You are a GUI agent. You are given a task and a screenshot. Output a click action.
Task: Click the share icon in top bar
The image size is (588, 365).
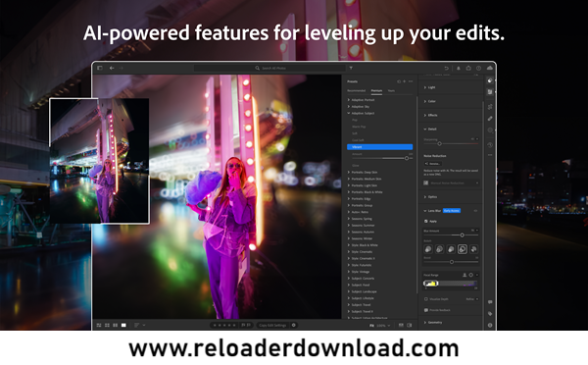pyautogui.click(x=468, y=68)
